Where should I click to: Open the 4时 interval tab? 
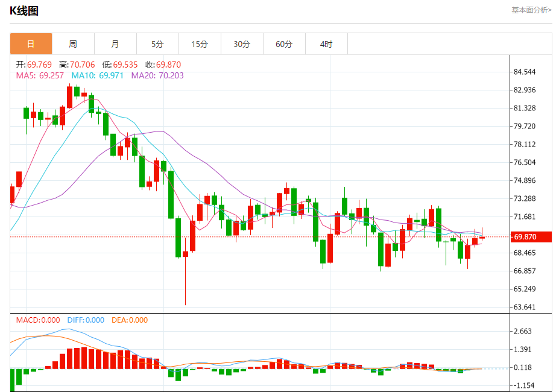[x=326, y=44]
